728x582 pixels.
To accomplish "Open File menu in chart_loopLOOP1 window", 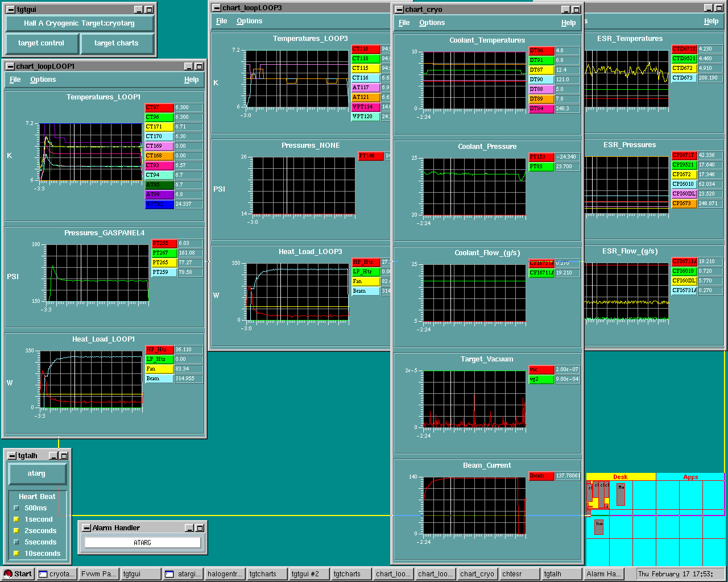I will tap(15, 80).
